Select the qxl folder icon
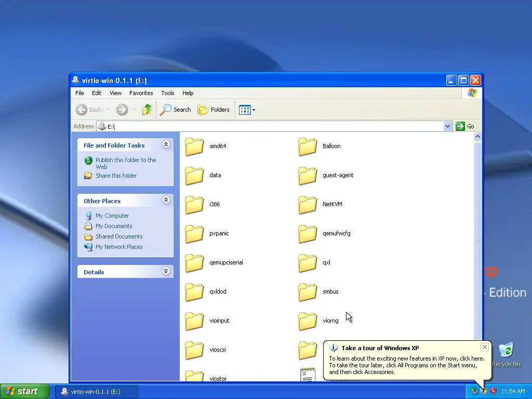 [x=308, y=263]
